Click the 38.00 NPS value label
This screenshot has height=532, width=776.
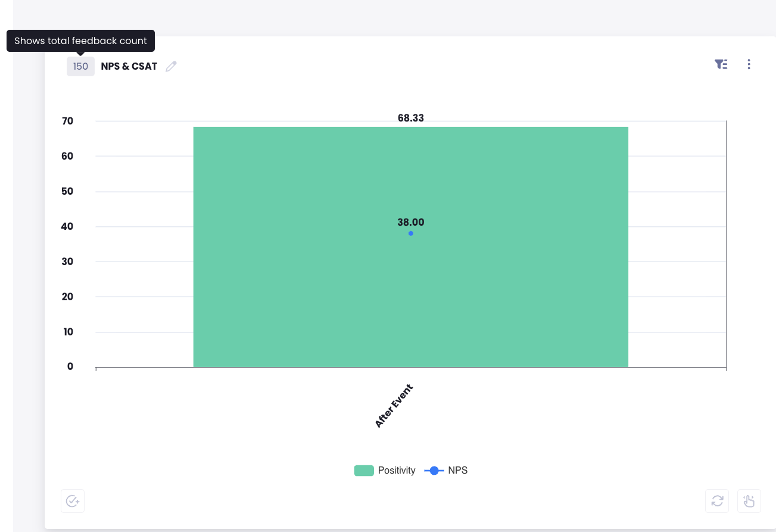pos(411,222)
